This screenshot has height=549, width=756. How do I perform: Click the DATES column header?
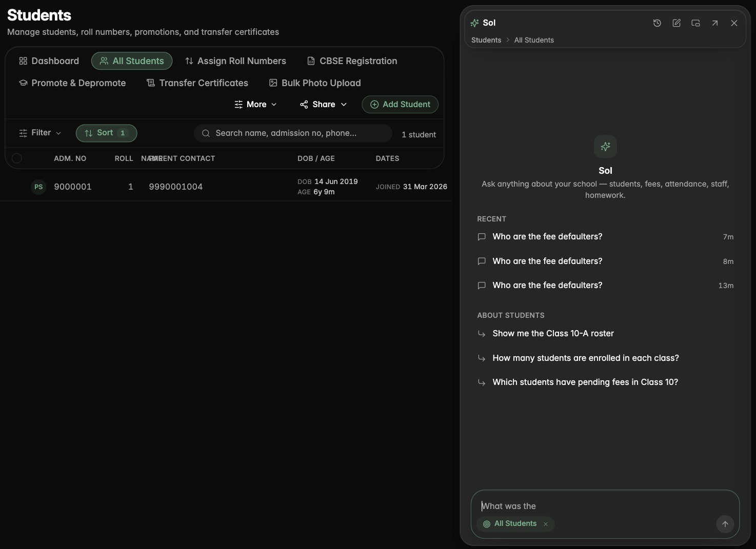pyautogui.click(x=387, y=159)
